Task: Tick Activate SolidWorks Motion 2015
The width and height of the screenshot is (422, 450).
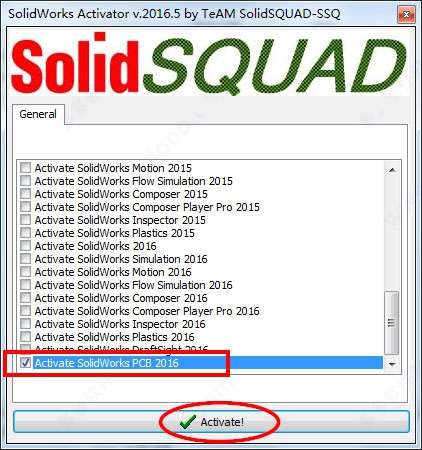Action: [x=26, y=168]
